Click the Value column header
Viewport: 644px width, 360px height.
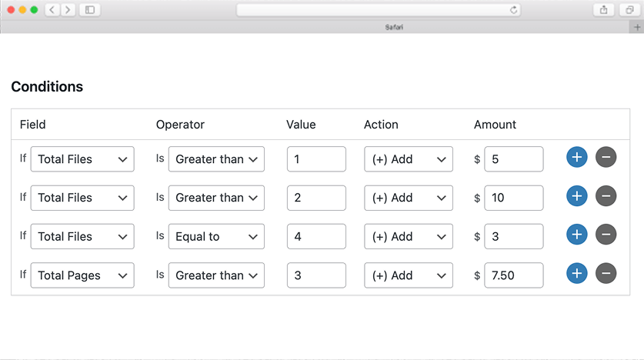pyautogui.click(x=301, y=125)
